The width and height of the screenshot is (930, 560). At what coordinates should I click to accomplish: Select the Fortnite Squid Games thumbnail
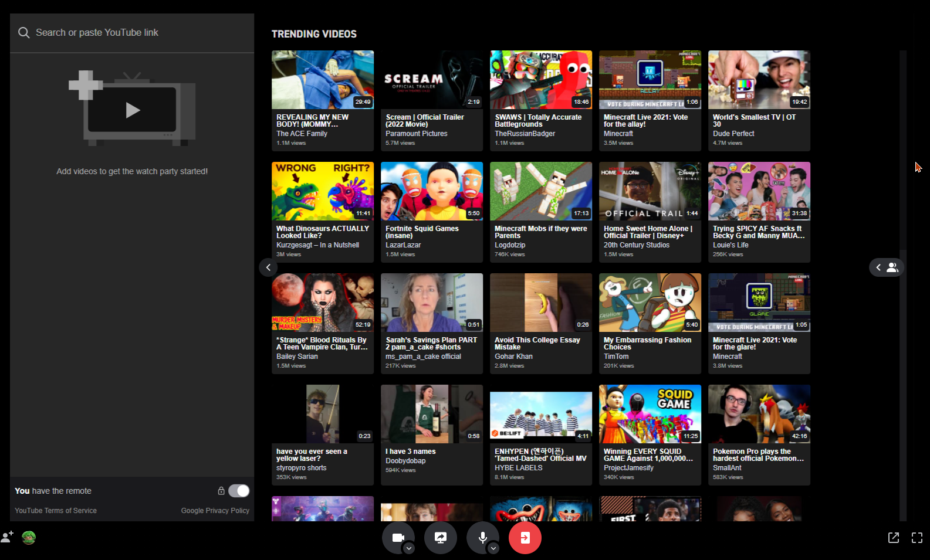[x=432, y=191]
